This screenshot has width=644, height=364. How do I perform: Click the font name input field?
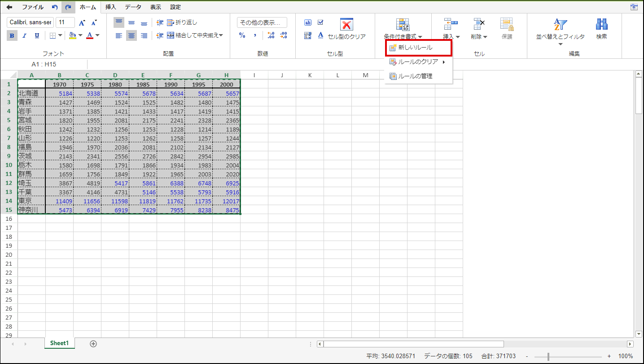30,22
